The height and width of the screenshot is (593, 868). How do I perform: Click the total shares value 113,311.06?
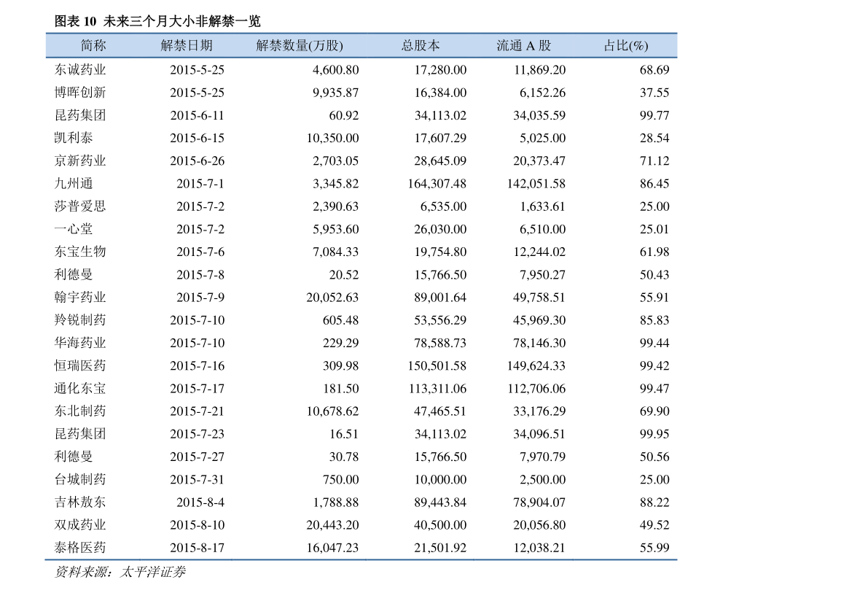click(437, 389)
